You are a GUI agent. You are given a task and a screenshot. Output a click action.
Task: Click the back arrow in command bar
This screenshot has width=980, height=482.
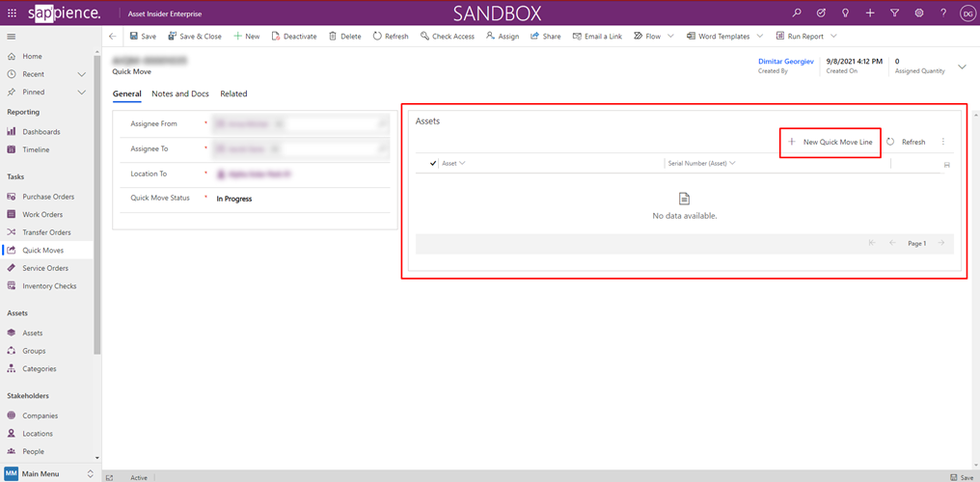[x=113, y=37]
